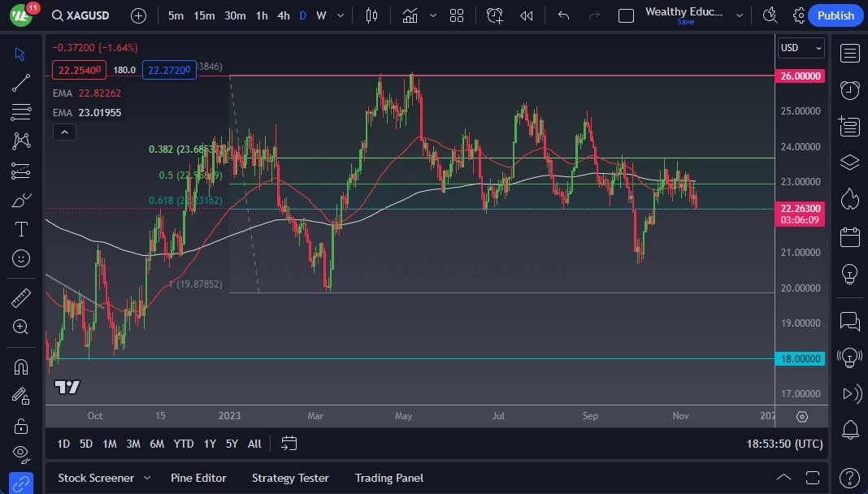Switch to the Pine Editor tab

pos(198,478)
